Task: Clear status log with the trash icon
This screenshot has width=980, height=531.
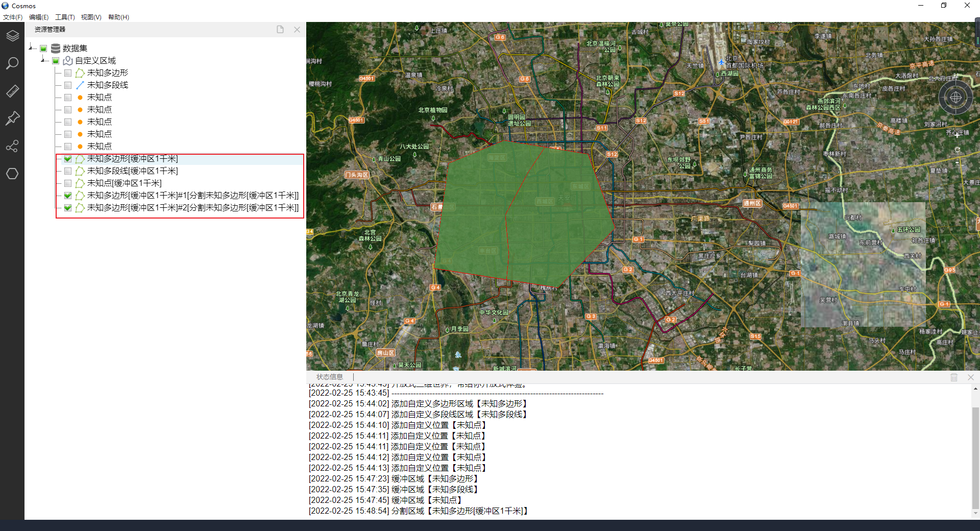Action: click(x=953, y=377)
